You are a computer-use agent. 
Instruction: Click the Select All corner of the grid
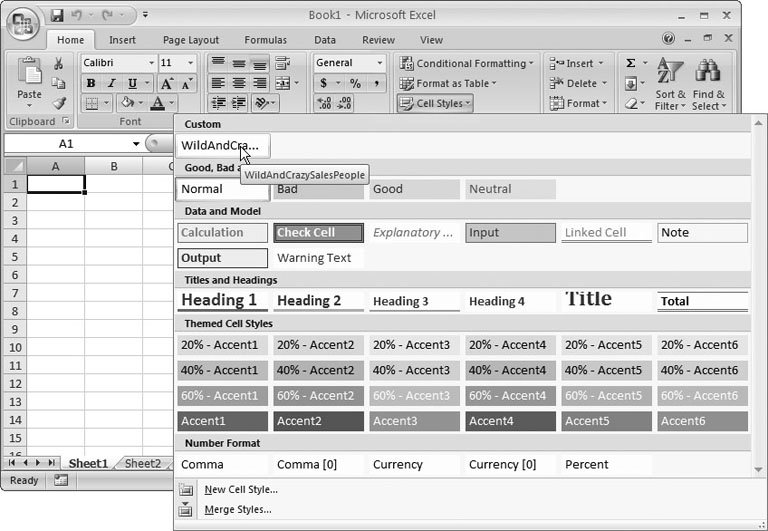(x=15, y=166)
